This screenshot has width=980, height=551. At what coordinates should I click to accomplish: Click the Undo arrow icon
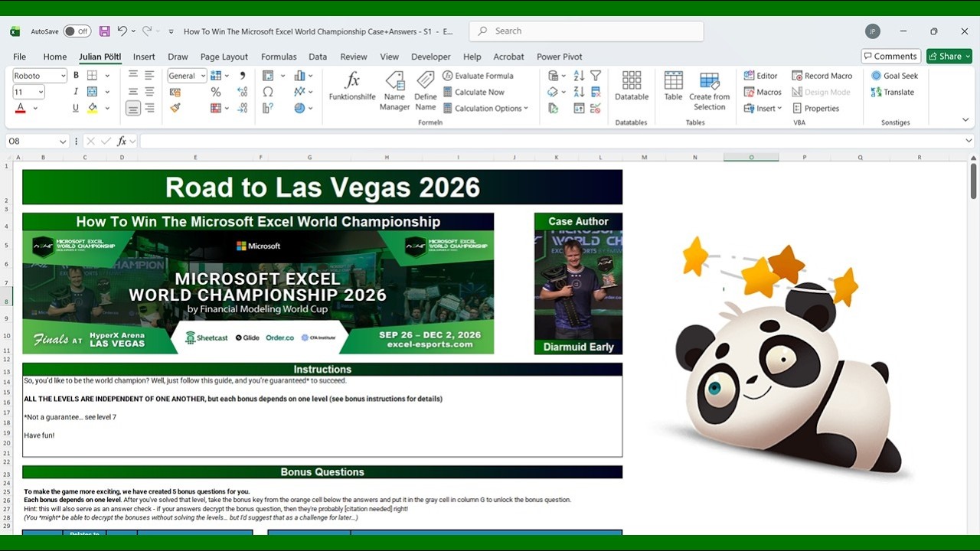click(122, 31)
